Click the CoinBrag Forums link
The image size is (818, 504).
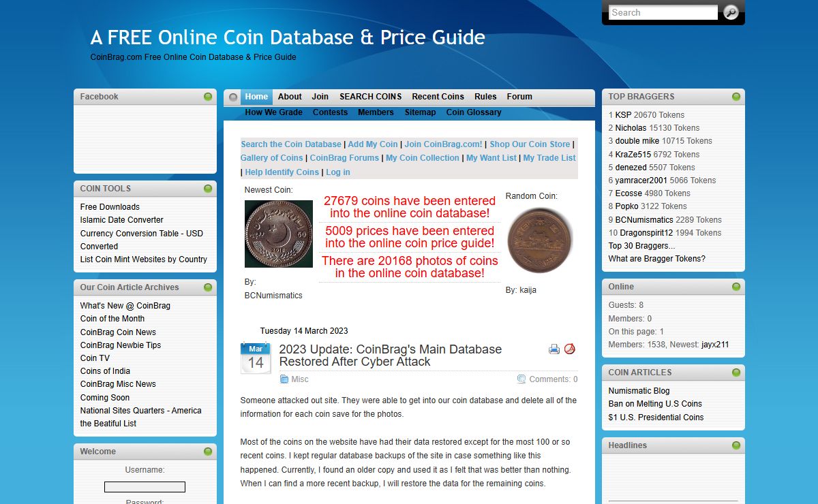344,158
